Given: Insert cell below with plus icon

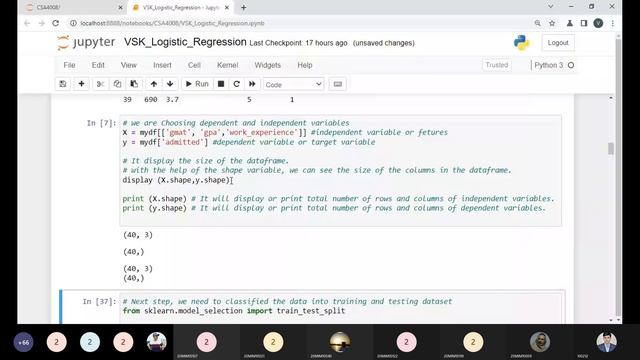Looking at the screenshot, I should (81, 84).
